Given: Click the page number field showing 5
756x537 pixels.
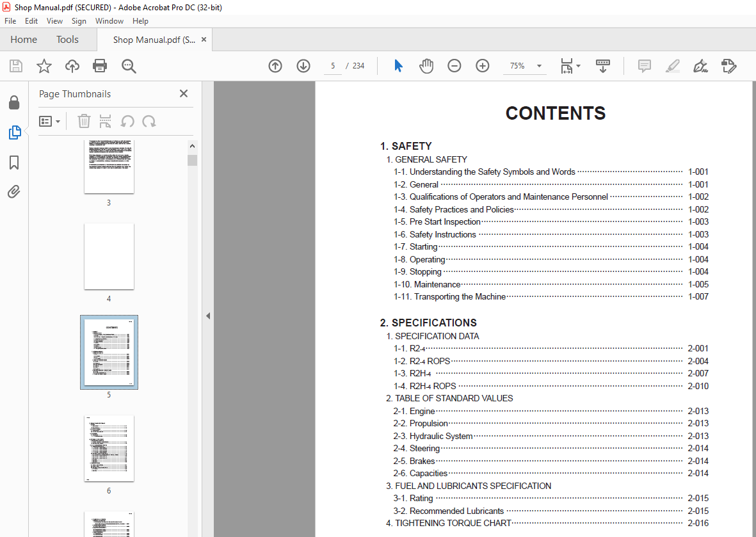Looking at the screenshot, I should (x=333, y=66).
